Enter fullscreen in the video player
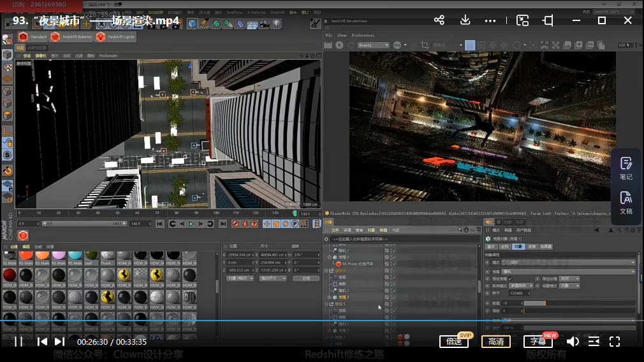This screenshot has height=362, width=644. 615,342
